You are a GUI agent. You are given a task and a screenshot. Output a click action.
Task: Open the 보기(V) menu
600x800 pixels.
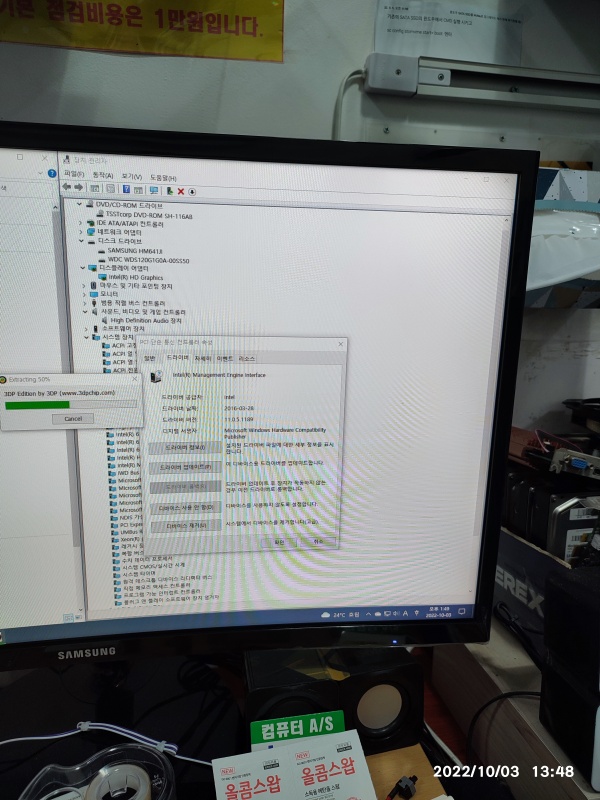coord(131,176)
